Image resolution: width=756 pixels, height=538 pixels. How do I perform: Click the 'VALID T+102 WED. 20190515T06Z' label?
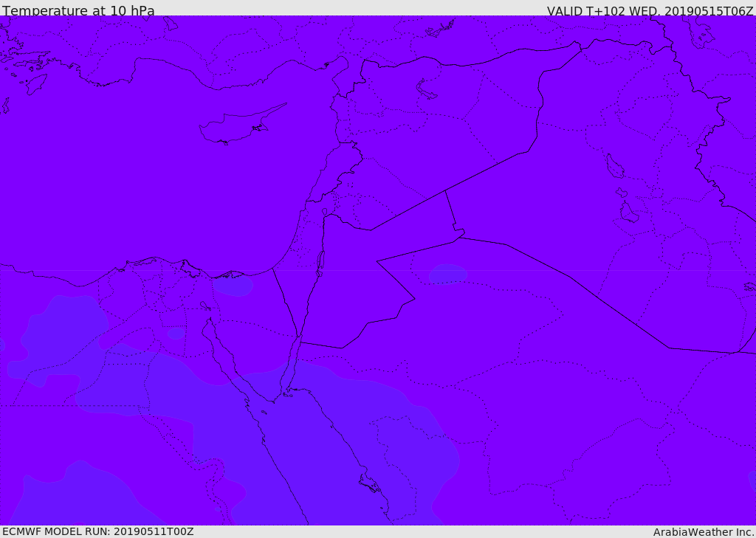(x=650, y=10)
